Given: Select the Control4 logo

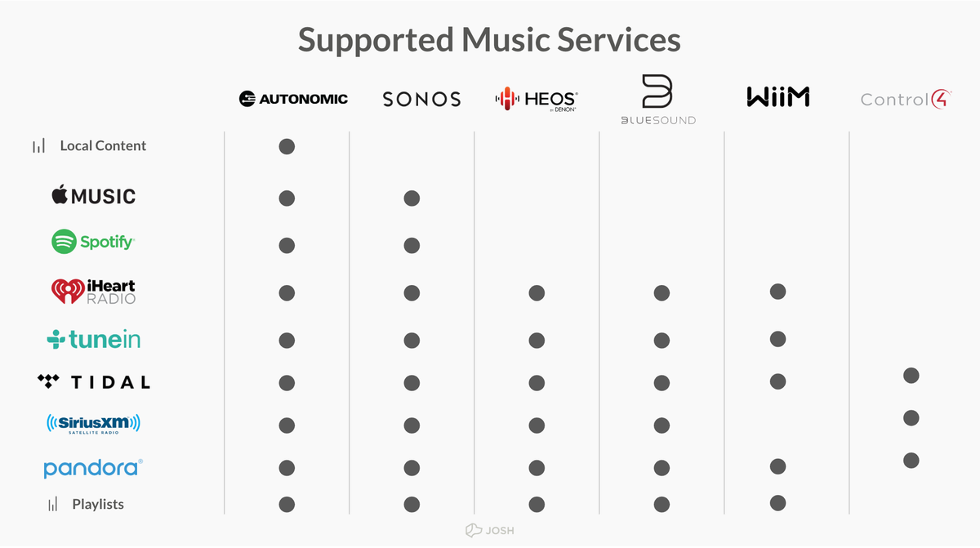Looking at the screenshot, I should point(906,100).
